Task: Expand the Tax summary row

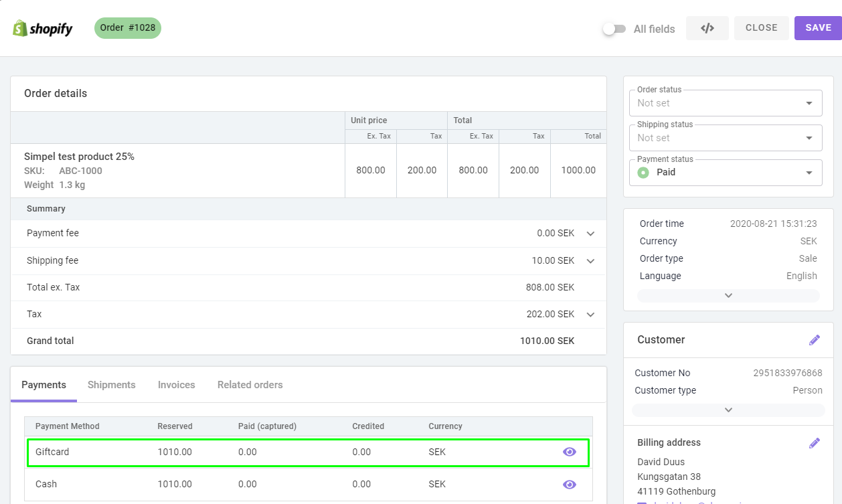Action: pos(590,315)
